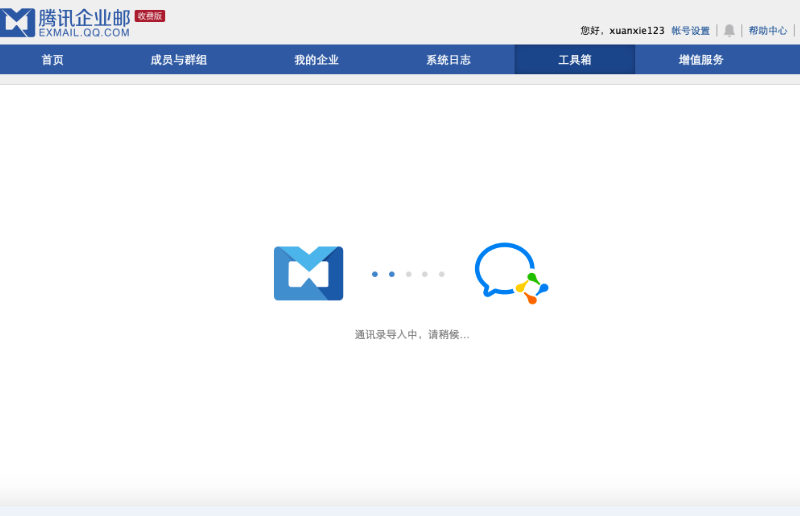
Task: Click the Tencent Exmail envelope logo in header
Action: click(x=18, y=22)
